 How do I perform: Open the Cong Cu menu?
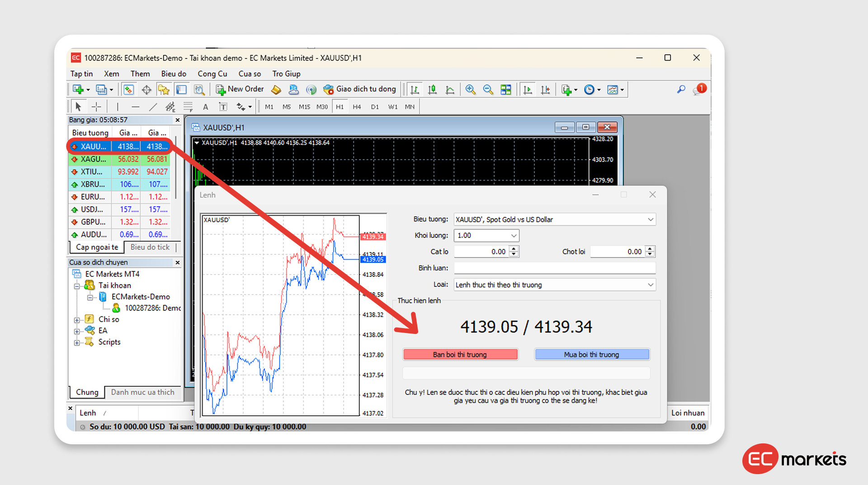tap(212, 74)
